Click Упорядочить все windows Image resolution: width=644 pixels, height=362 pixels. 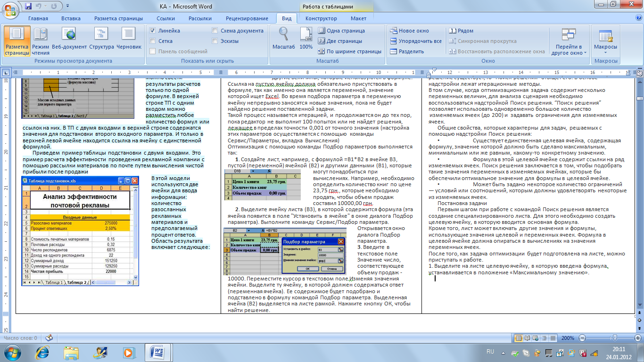click(416, 41)
